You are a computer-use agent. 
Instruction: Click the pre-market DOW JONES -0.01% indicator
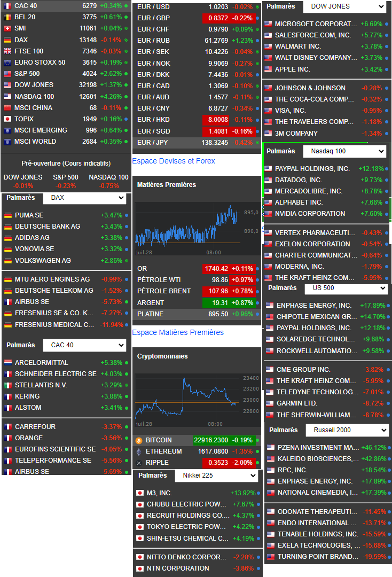coord(23,186)
